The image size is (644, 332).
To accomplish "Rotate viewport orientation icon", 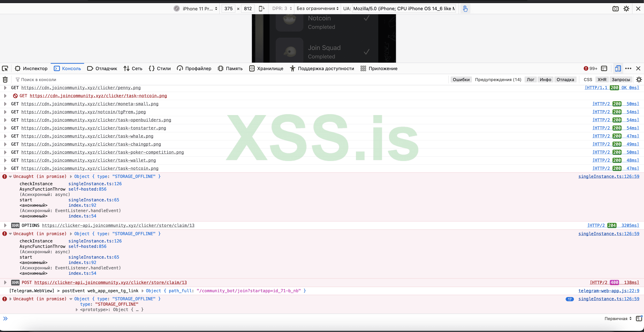I will point(262,9).
